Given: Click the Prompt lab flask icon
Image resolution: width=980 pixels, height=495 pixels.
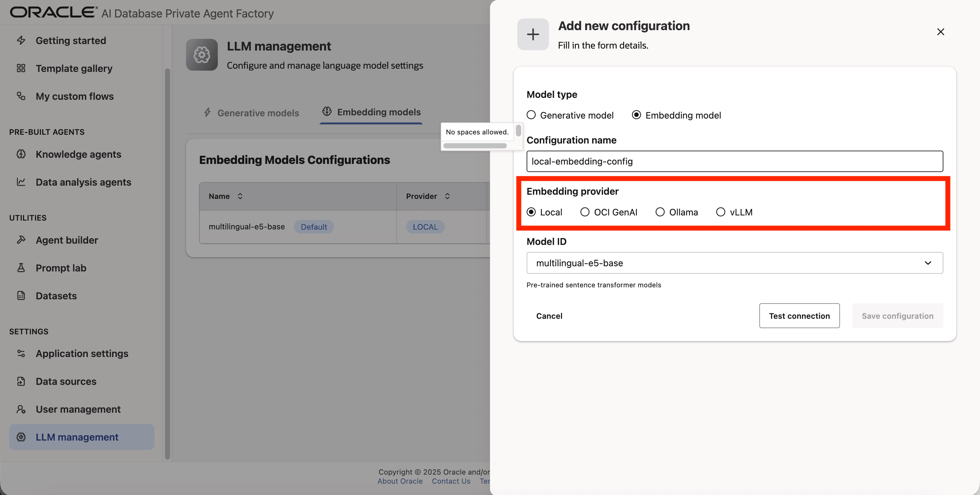Looking at the screenshot, I should tap(21, 268).
